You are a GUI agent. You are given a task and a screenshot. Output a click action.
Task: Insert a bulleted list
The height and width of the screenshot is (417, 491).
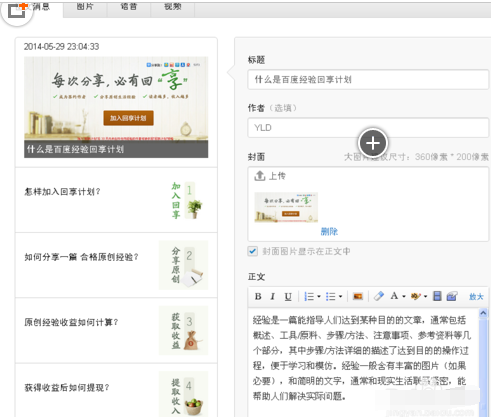pyautogui.click(x=331, y=296)
